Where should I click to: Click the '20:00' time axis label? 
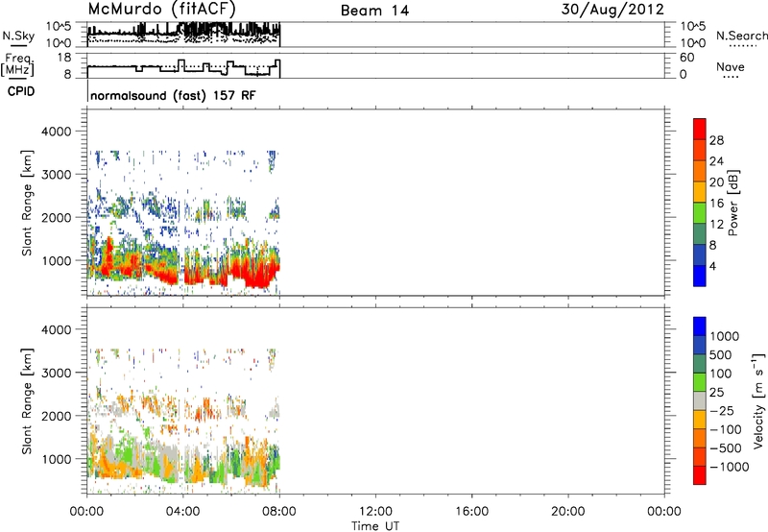568,512
